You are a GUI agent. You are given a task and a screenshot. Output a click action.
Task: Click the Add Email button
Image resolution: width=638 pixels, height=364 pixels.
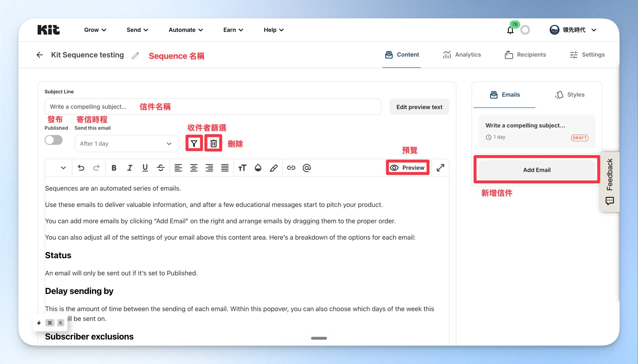click(x=537, y=170)
